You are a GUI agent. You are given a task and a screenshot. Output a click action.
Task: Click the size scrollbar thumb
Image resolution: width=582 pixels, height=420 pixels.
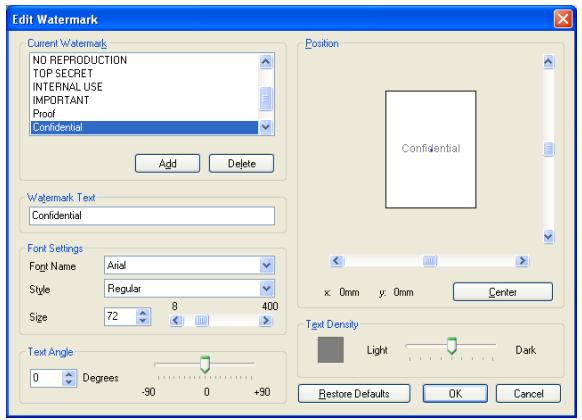tap(202, 320)
